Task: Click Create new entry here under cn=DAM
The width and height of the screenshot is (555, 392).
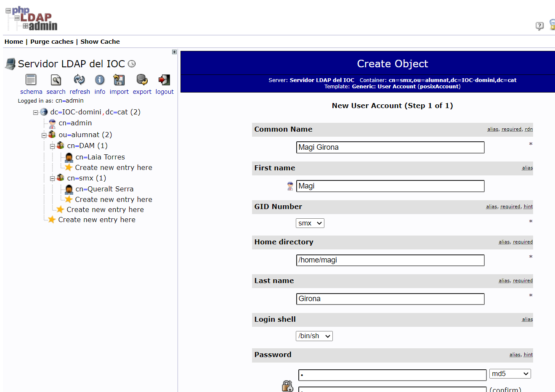Action: 114,167
